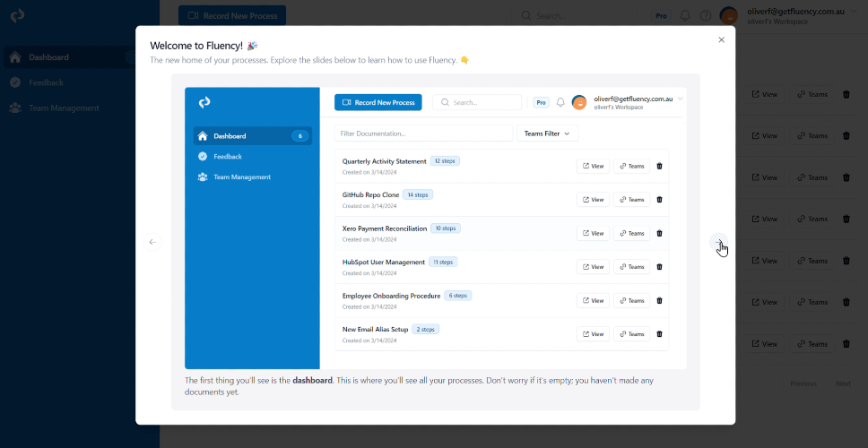868x448 pixels.
Task: Click the user avatar in background header
Action: tap(728, 15)
